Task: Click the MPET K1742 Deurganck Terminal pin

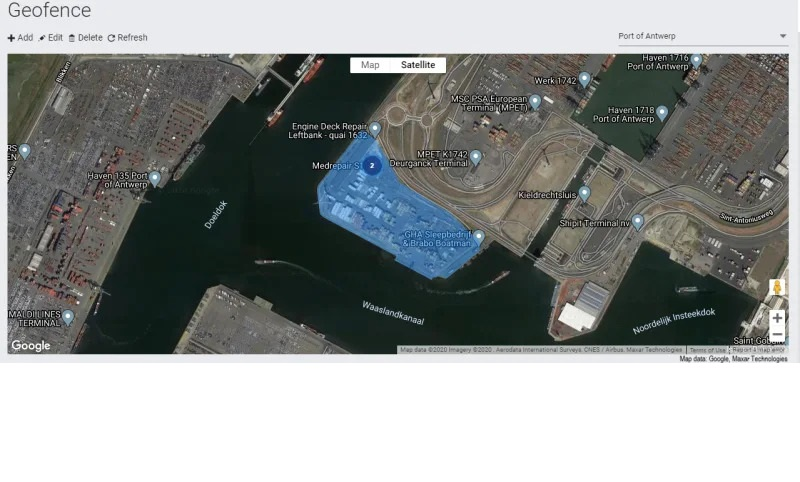Action: 476,156
